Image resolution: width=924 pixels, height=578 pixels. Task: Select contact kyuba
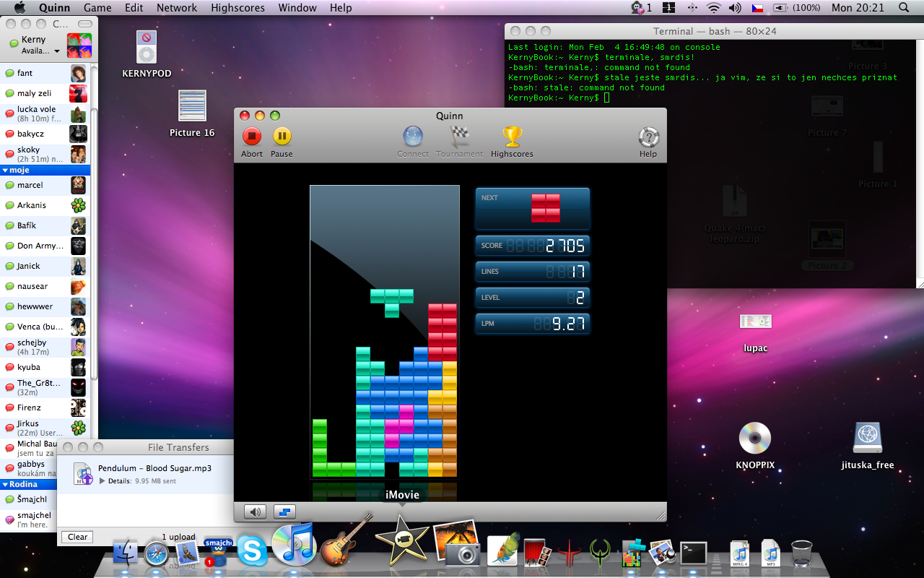pos(45,368)
